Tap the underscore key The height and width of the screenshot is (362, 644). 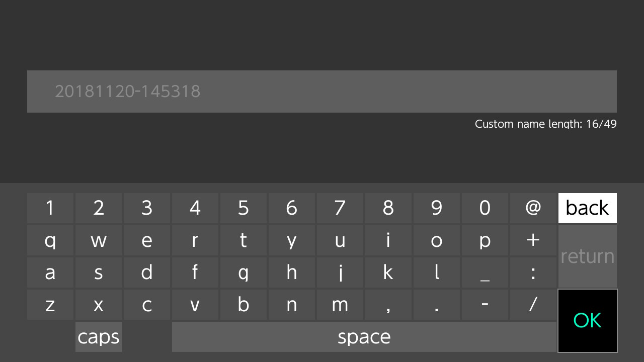pos(485,273)
